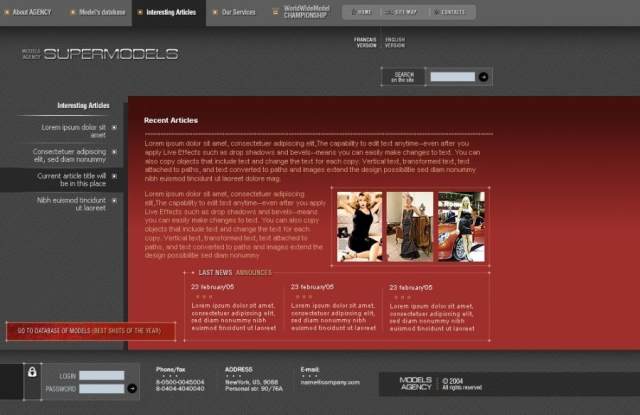Screen dimensions: 640x415
Task: Click bullet icon beside 'Consectetuer adipiscing'
Action: point(114,152)
